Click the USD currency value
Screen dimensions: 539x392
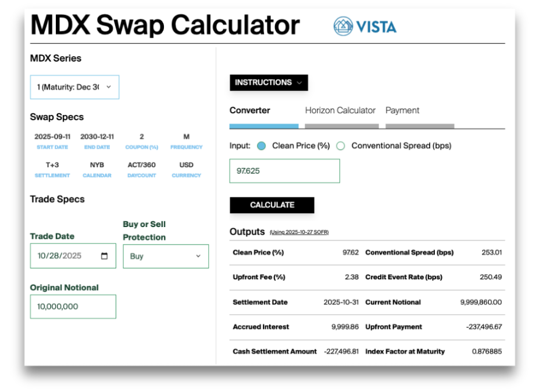coord(186,165)
